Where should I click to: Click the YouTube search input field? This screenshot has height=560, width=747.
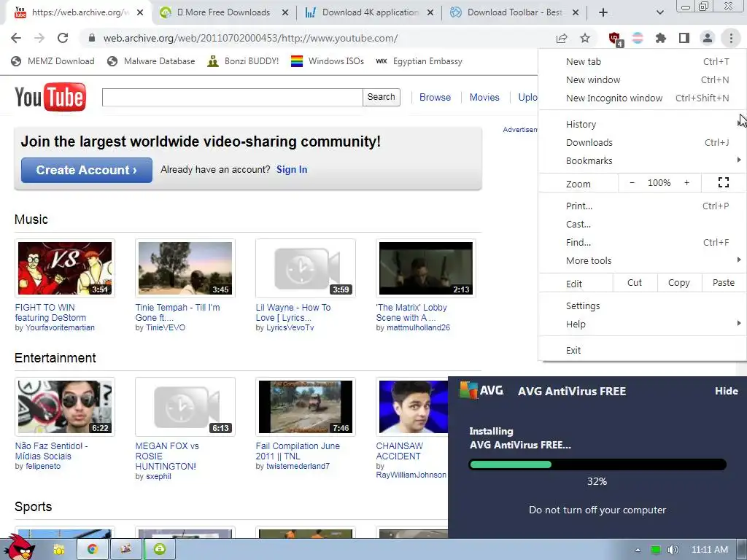233,97
